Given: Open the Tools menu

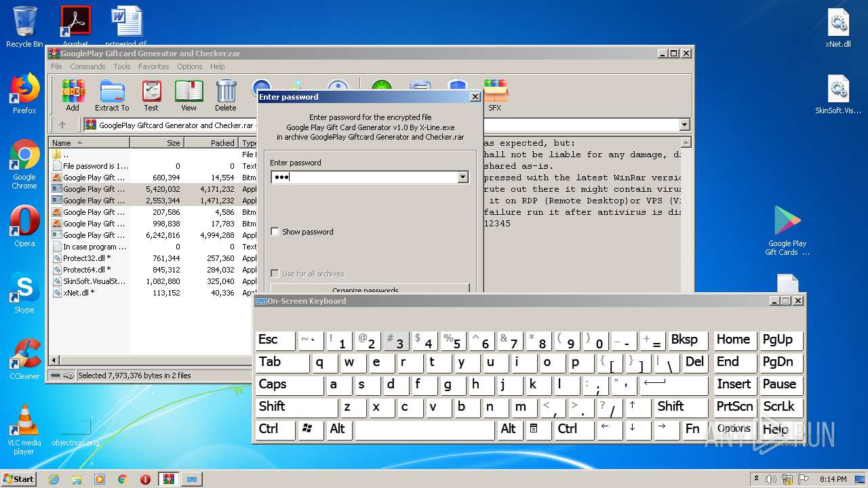Looking at the screenshot, I should [122, 66].
